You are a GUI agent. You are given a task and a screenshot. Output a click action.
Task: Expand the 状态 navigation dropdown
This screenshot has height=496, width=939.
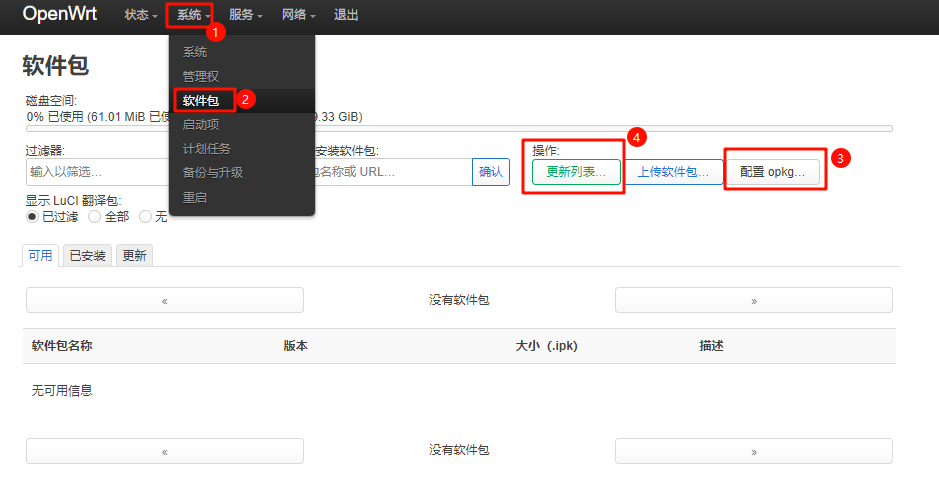point(141,16)
